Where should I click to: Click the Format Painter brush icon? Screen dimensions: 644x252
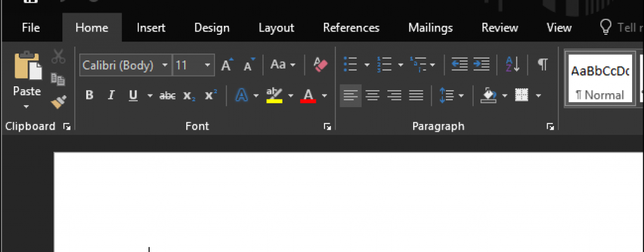[x=58, y=101]
